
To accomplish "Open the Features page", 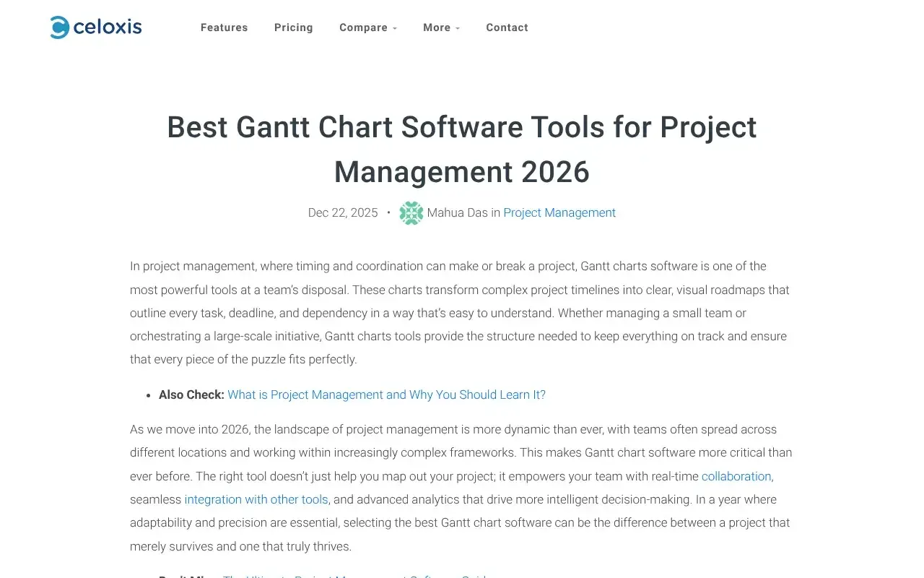I will pyautogui.click(x=224, y=27).
